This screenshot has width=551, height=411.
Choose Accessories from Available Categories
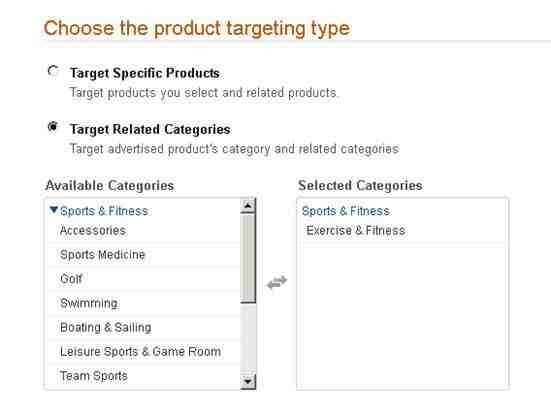(x=143, y=231)
